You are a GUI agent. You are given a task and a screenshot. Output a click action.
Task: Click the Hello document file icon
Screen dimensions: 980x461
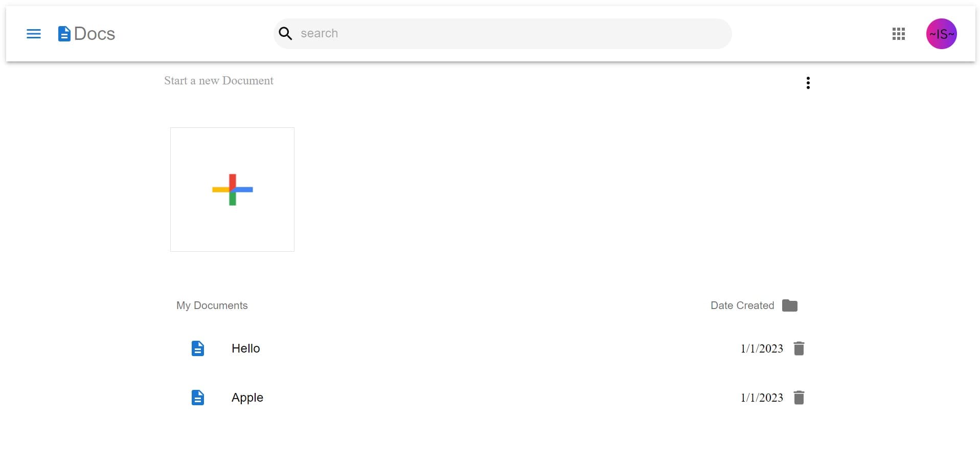pos(198,348)
